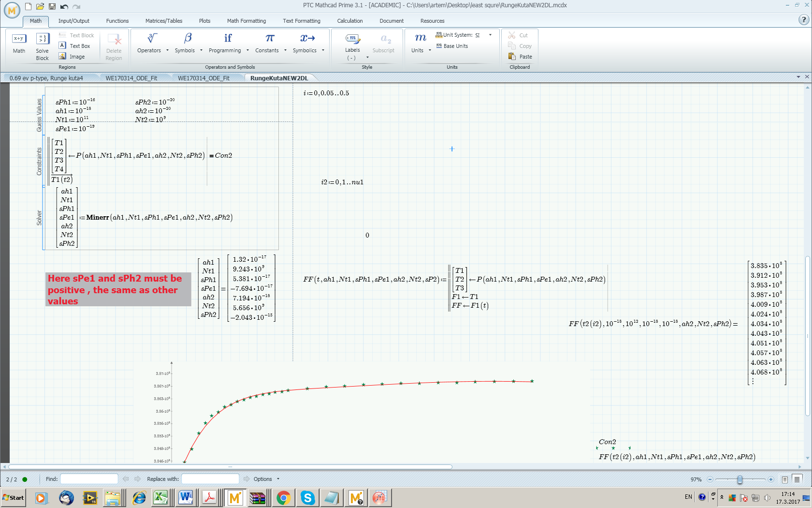Open the Symbolics palette
Viewport: 812px width, 508px height.
305,43
